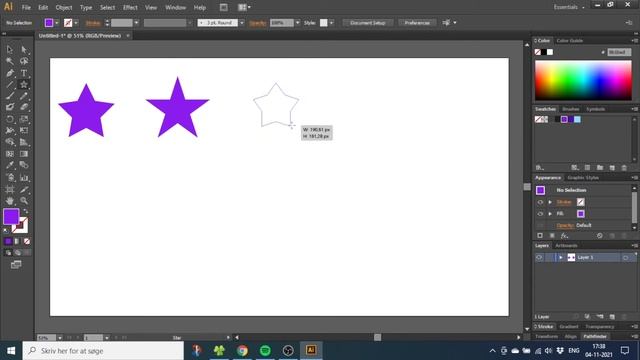
Task: Select the Shape Builder tool
Action: 10,142
